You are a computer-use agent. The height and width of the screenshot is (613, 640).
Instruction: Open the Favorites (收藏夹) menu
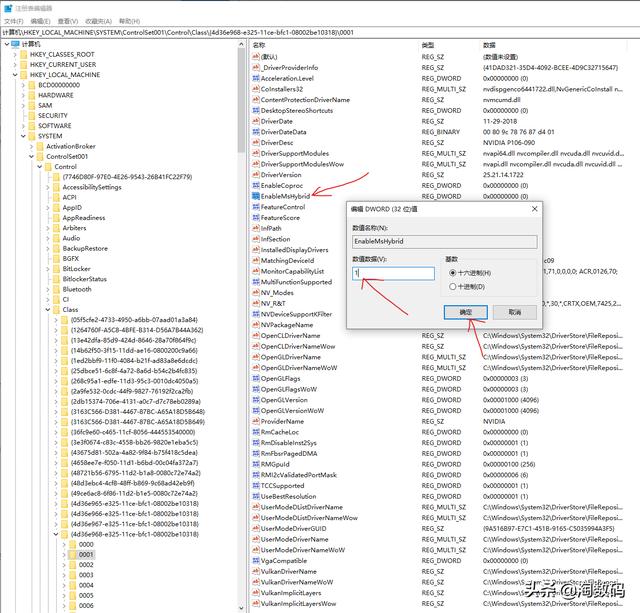(x=98, y=21)
